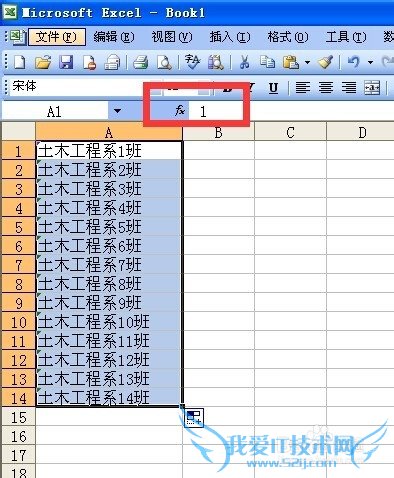Open the 视图(V) menu
The image size is (394, 478).
[172, 37]
